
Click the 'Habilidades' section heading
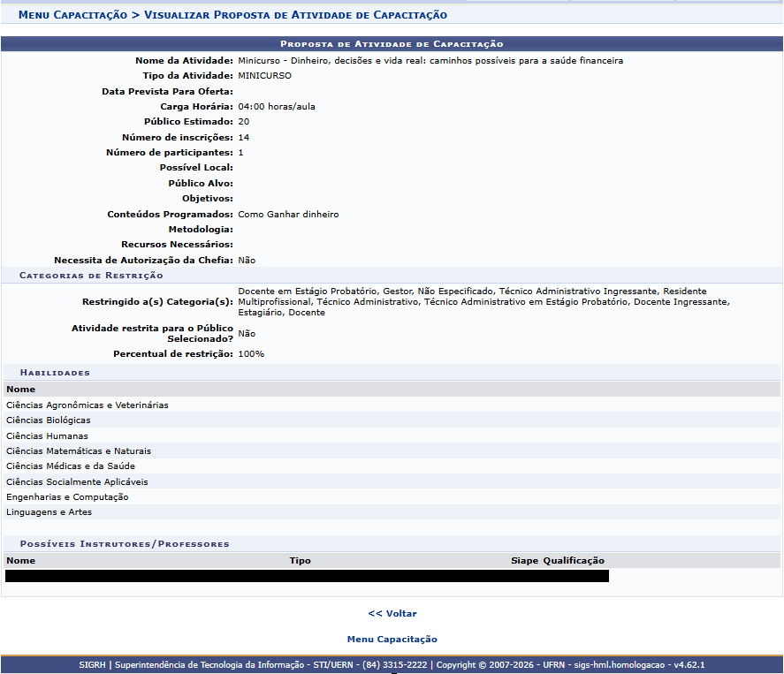[x=55, y=373]
